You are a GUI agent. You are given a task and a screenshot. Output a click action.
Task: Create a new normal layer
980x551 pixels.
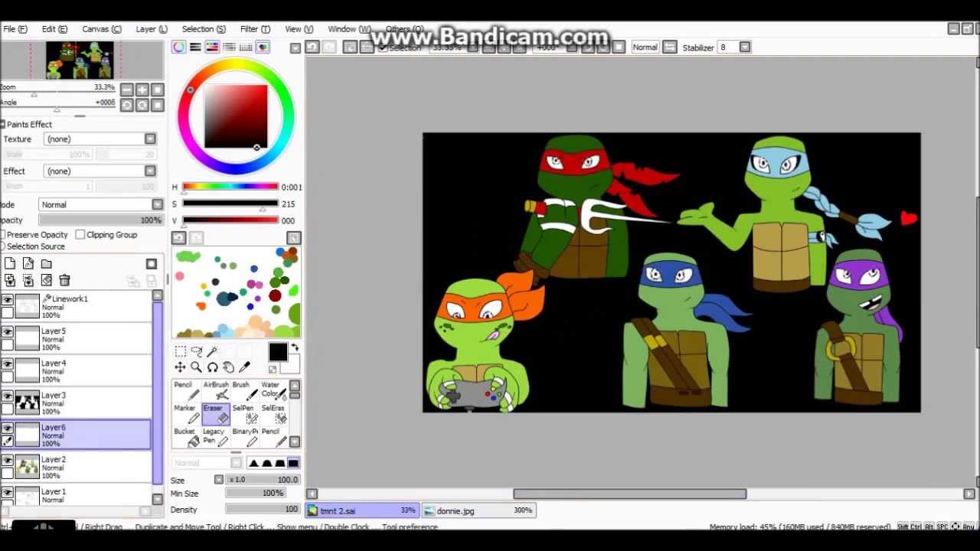(x=10, y=264)
